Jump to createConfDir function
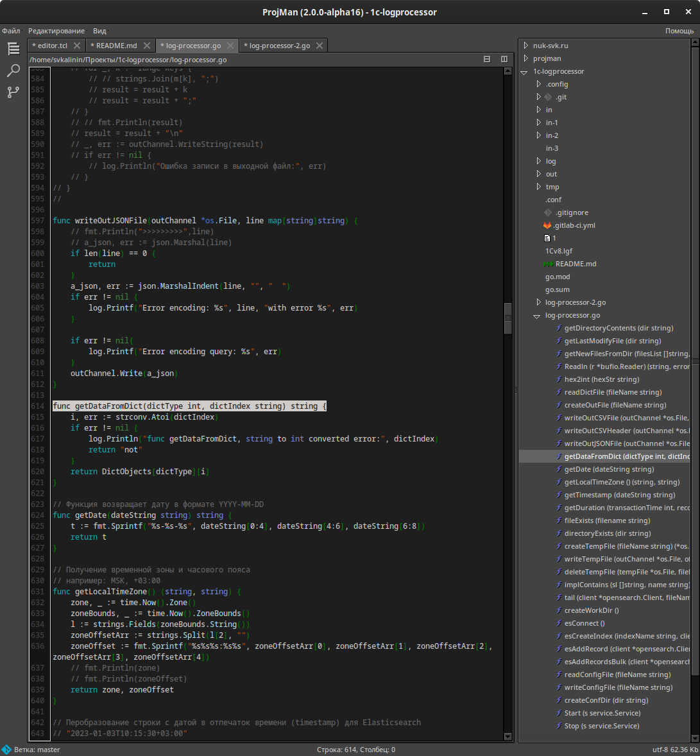 click(x=606, y=700)
